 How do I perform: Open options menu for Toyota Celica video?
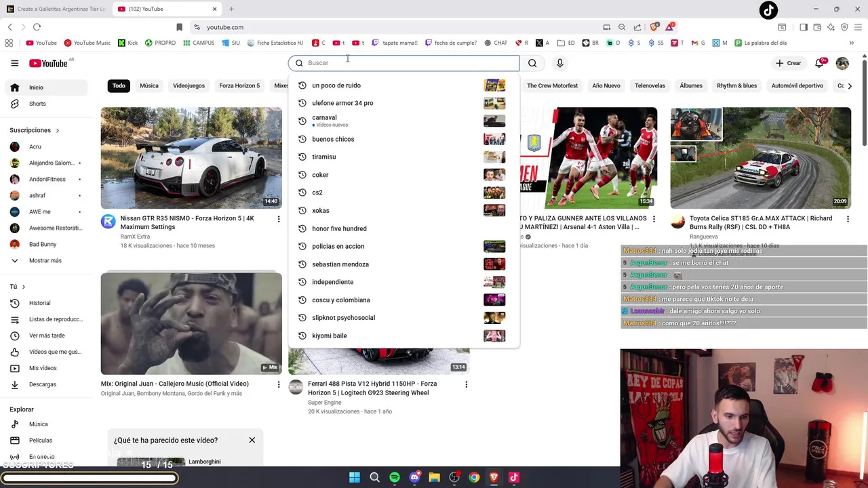point(848,219)
